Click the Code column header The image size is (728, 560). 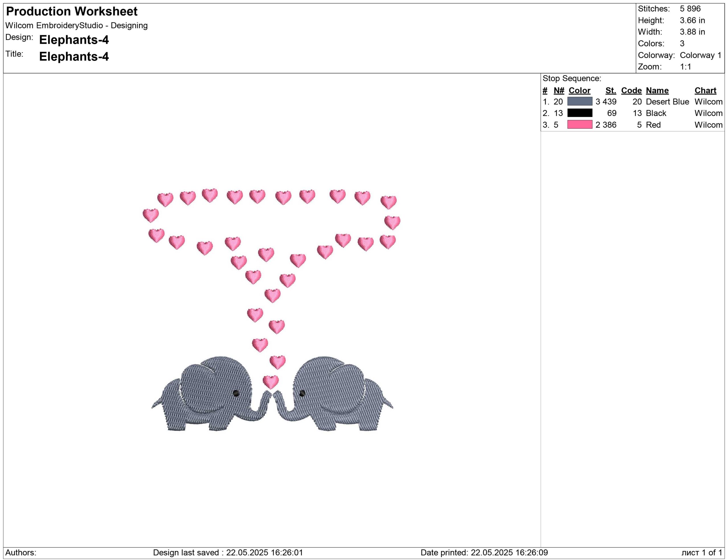(631, 91)
